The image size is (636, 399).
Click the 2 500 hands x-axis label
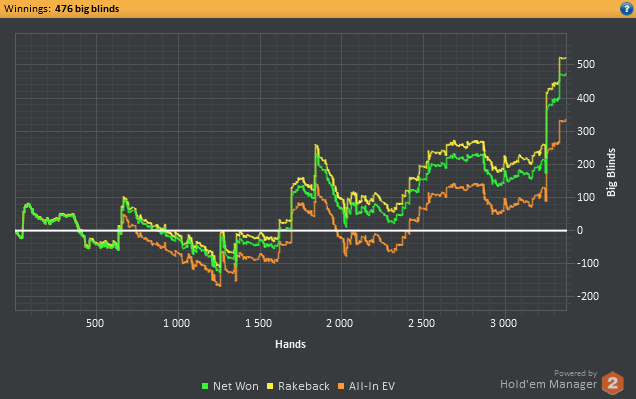pos(421,323)
